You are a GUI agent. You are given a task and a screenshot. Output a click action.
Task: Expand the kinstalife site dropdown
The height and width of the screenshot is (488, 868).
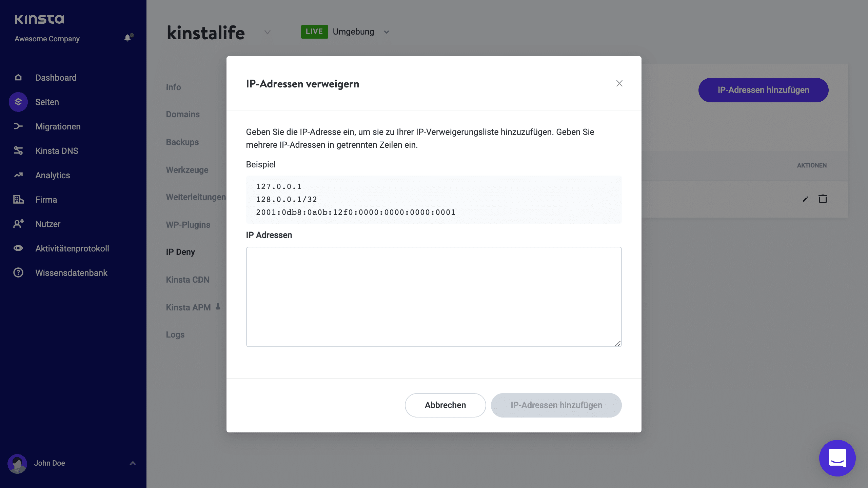[267, 33]
